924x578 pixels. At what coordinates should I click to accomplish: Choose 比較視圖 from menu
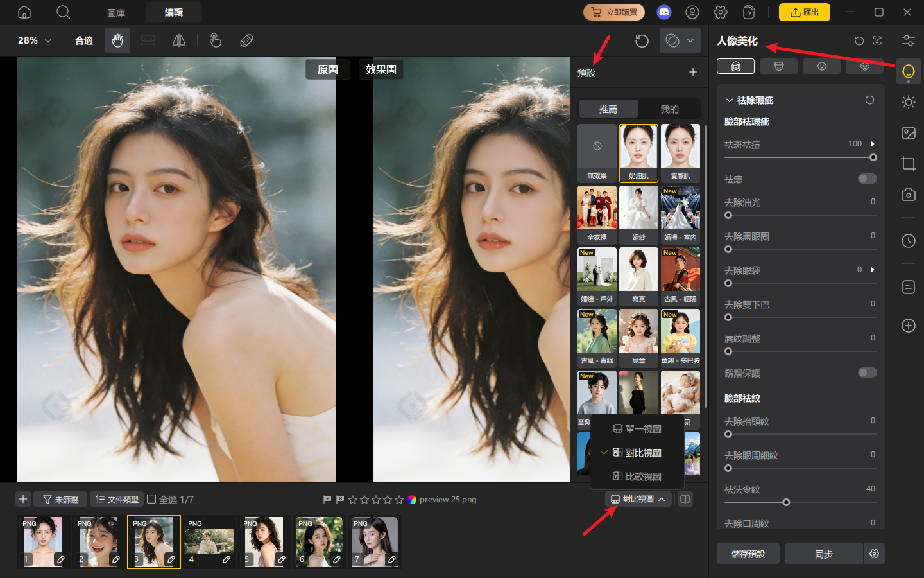pos(637,477)
